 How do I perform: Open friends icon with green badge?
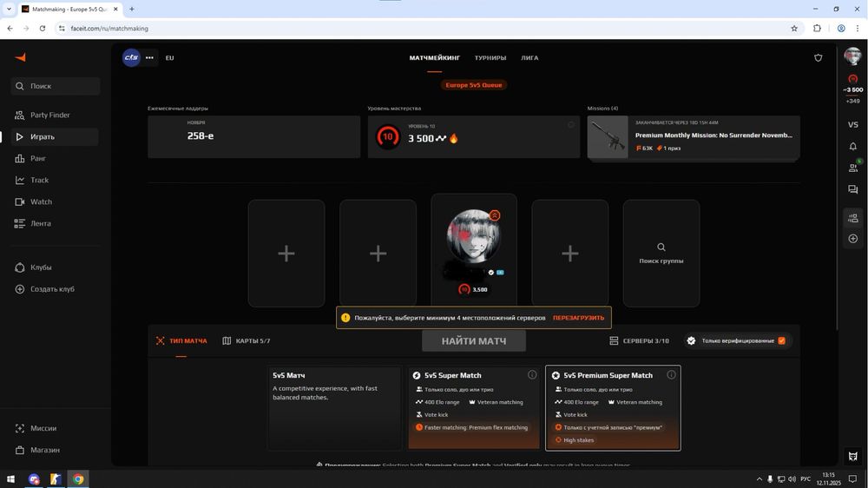(853, 168)
